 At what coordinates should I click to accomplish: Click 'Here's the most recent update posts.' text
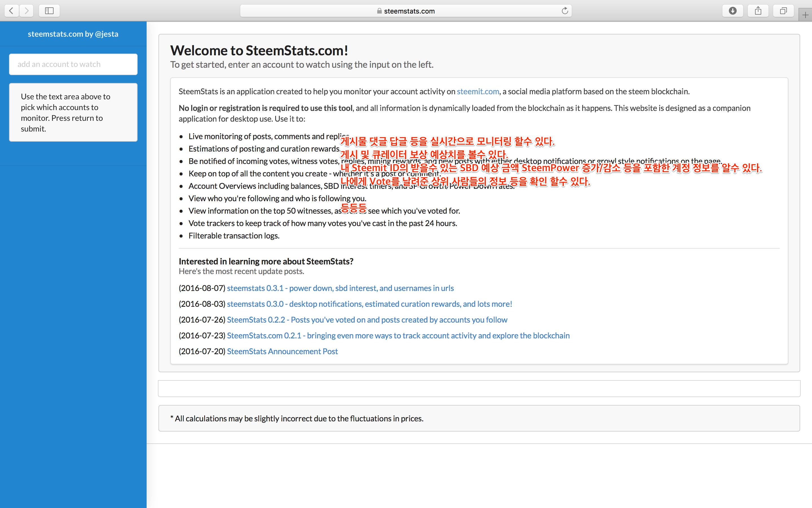point(241,271)
